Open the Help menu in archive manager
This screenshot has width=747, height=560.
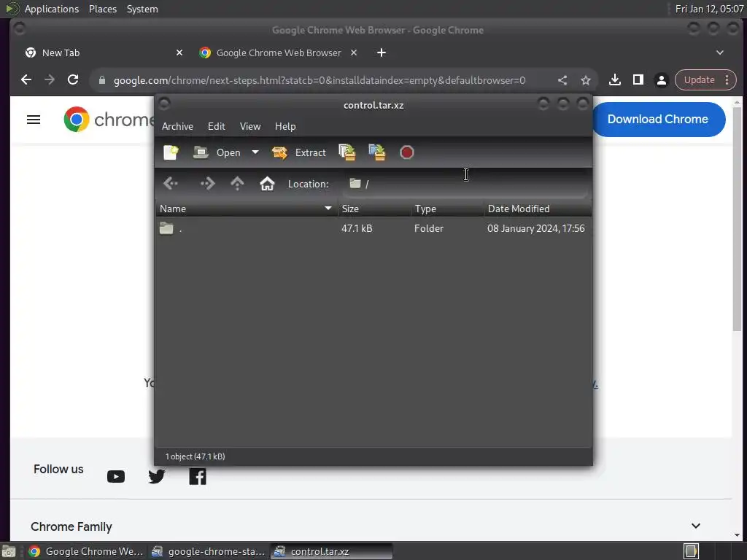point(285,127)
